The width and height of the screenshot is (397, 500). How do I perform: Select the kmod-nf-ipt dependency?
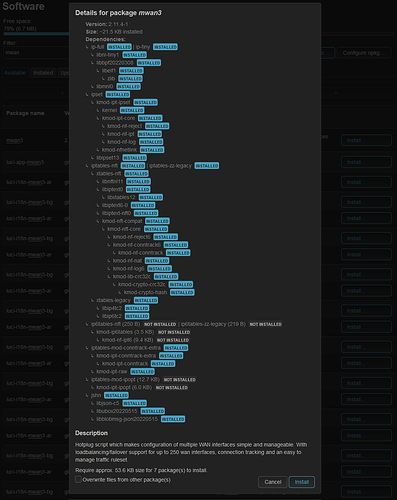[x=121, y=134]
